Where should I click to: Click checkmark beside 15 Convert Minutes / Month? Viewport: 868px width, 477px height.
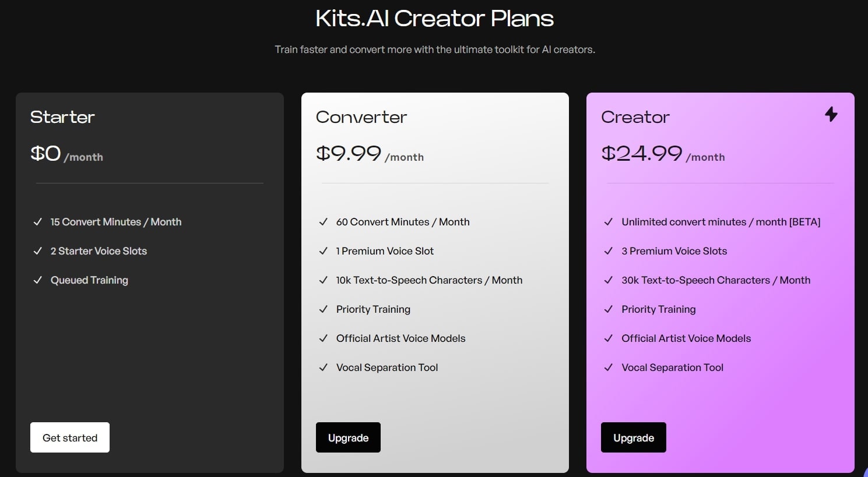click(x=38, y=222)
